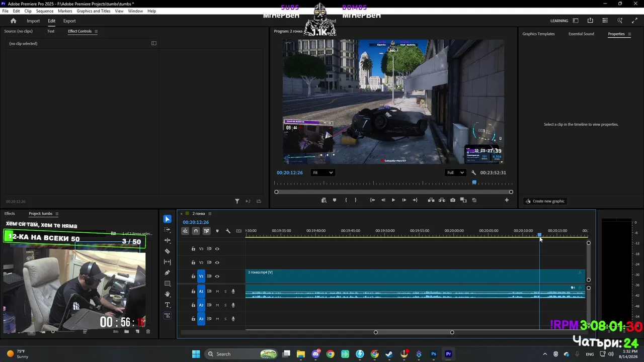Select the Slip tool
The image size is (644, 362).
[x=168, y=262]
